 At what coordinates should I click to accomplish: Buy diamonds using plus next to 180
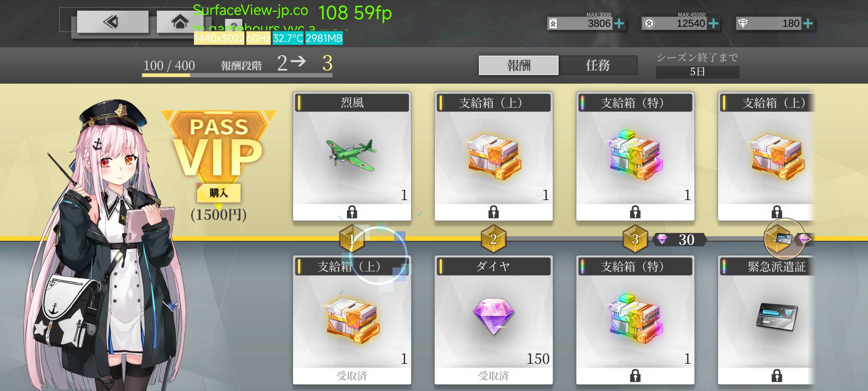pos(808,24)
